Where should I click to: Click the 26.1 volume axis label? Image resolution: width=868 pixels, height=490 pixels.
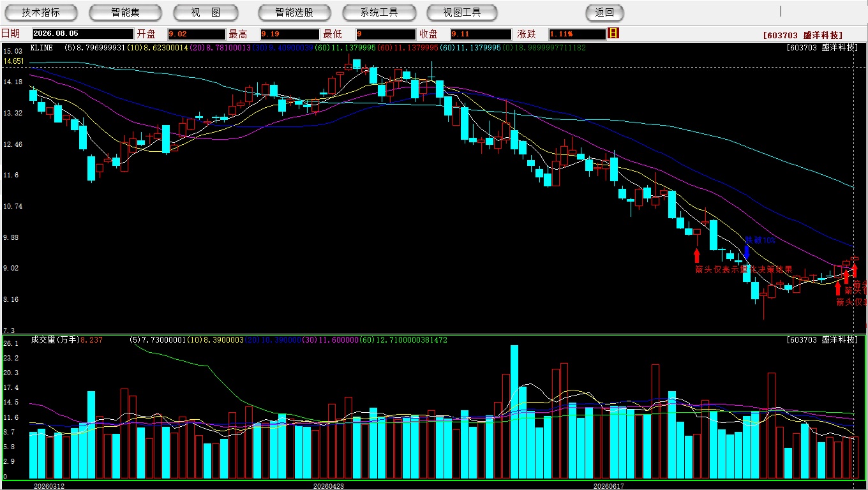[11, 343]
